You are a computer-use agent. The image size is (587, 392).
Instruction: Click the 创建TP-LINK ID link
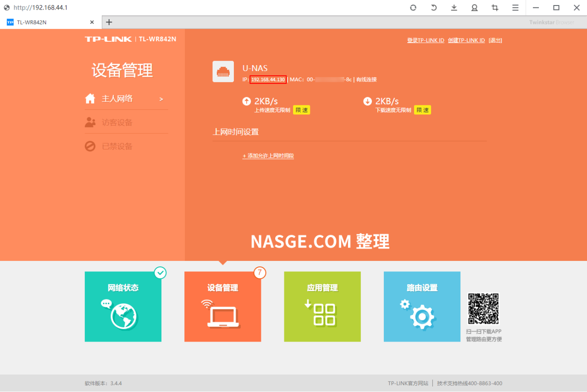(x=466, y=40)
